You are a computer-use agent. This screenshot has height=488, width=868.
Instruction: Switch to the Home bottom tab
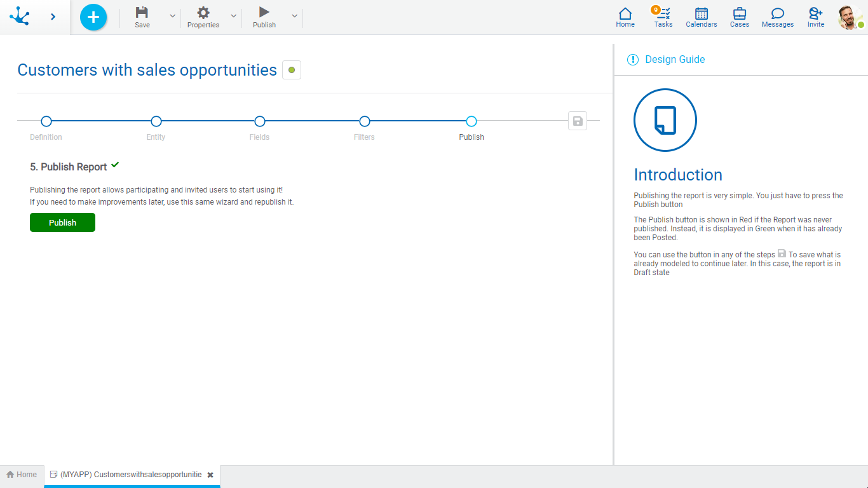tap(22, 475)
